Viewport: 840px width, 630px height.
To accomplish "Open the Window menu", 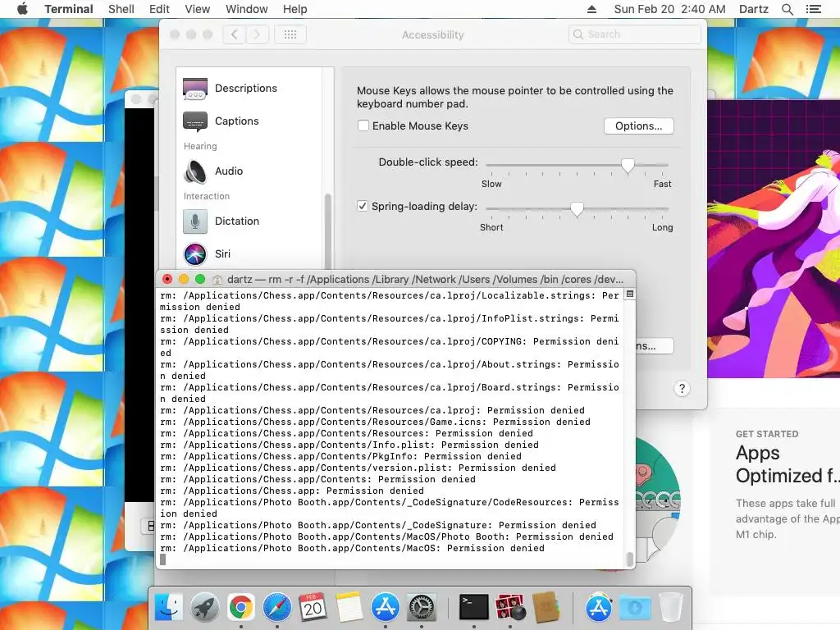I will tap(246, 9).
